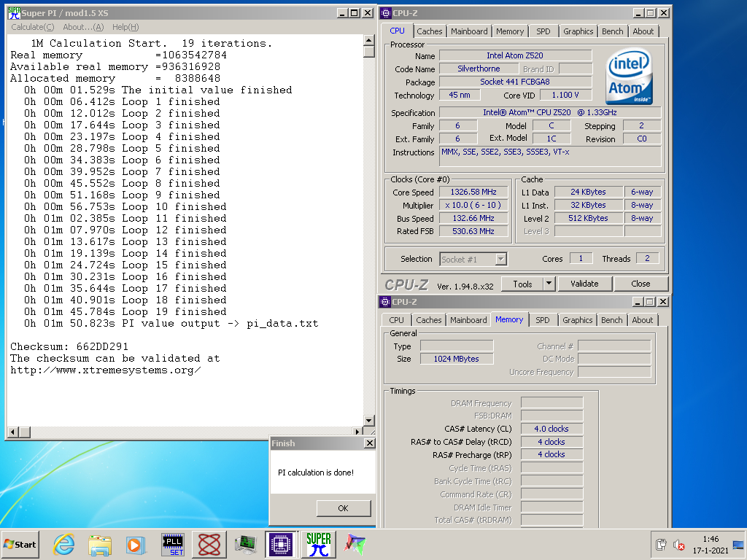Click Super PI horizontal scrollbar right arrow
This screenshot has width=747, height=560.
pyautogui.click(x=357, y=432)
